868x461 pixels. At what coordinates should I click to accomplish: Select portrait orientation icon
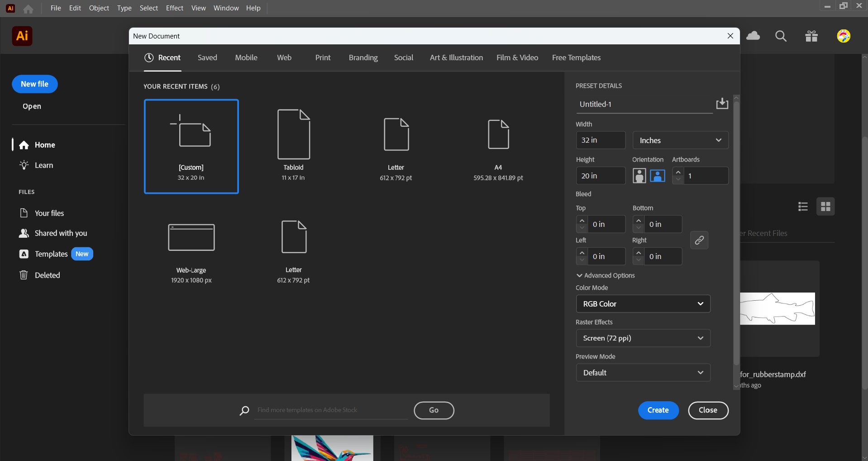(x=639, y=176)
